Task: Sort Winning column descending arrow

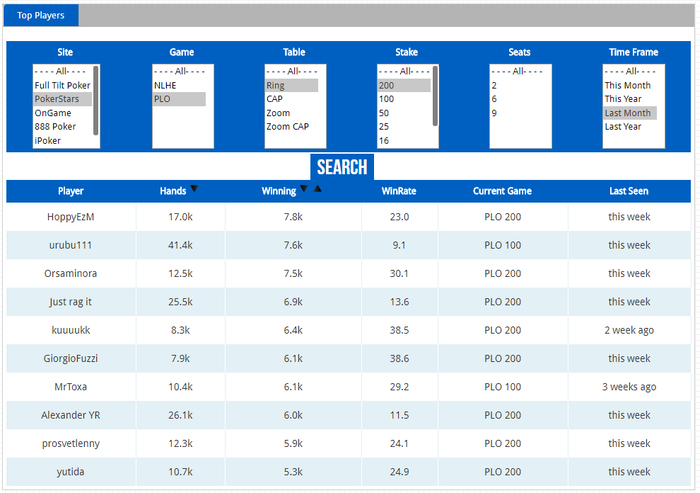Action: pyautogui.click(x=304, y=188)
